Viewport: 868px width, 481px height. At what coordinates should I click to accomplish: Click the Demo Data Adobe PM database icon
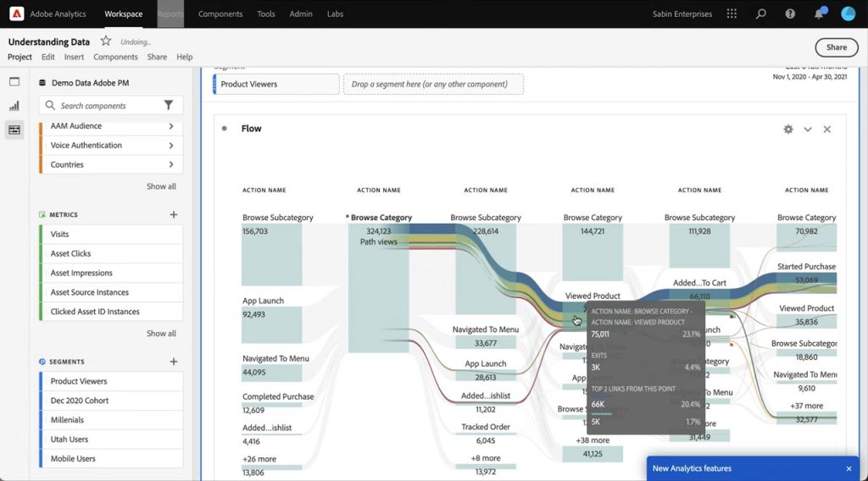42,83
